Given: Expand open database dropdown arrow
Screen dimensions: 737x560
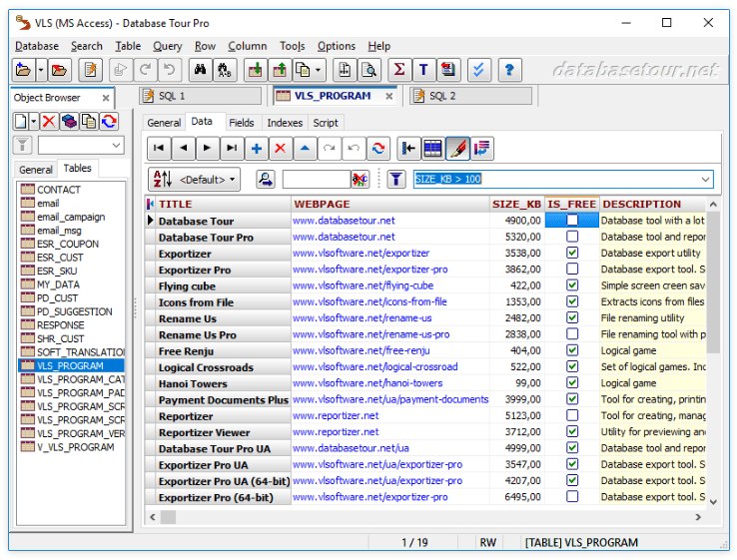Looking at the screenshot, I should click(x=41, y=71).
